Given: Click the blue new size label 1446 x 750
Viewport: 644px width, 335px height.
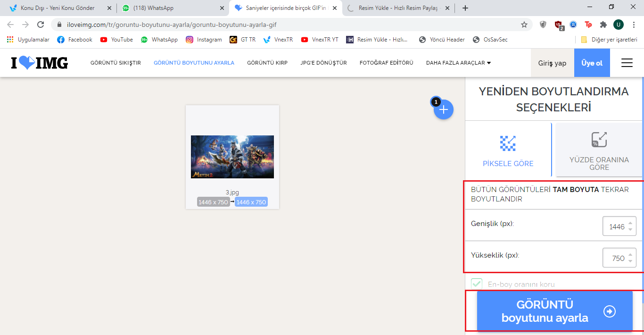Looking at the screenshot, I should [251, 202].
